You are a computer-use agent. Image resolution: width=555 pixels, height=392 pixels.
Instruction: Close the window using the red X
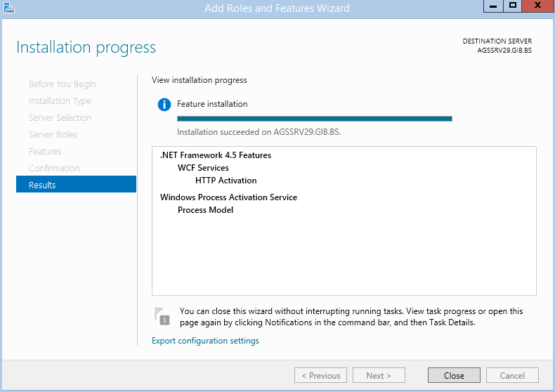(x=537, y=6)
